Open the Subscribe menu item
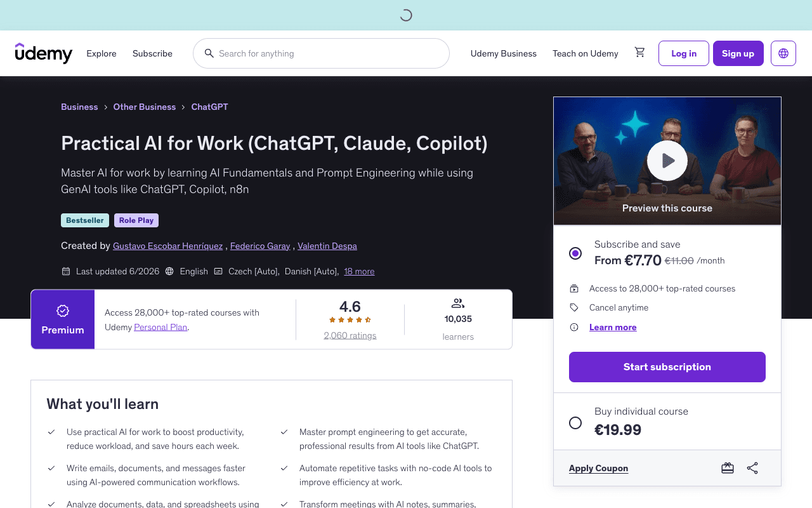This screenshot has width=812, height=508. (x=152, y=53)
